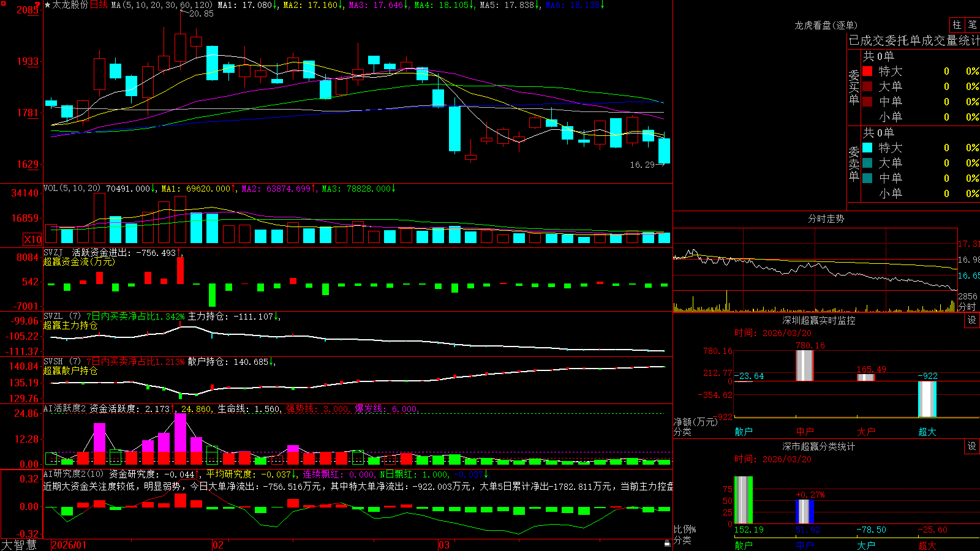Click the blue 中户 bar in 深市超赢分类统计
Screen dimensions: 980x551
tap(805, 512)
